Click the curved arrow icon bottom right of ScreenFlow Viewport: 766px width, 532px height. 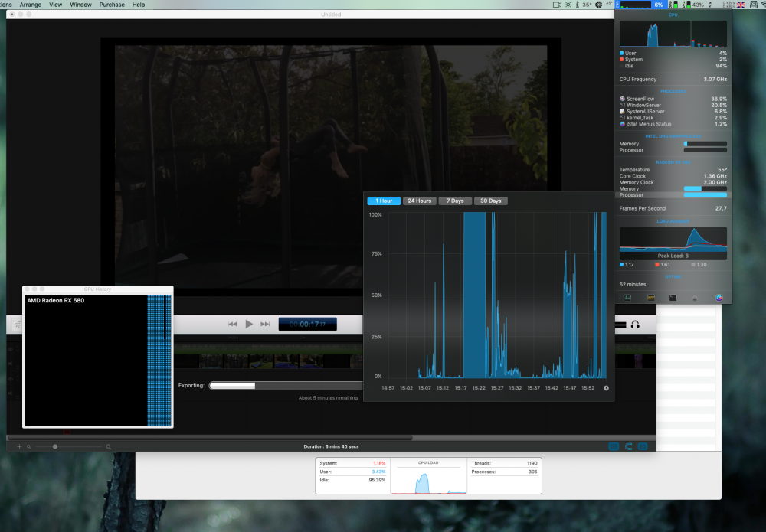(x=629, y=446)
